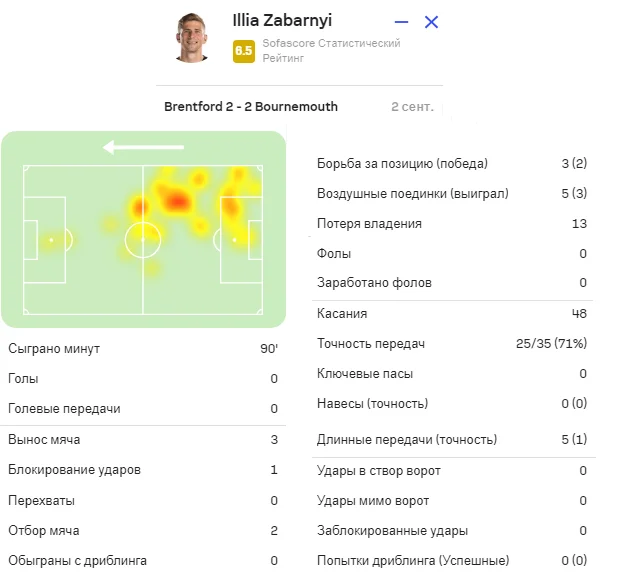
Task: Click the Точность передач stat row
Action: [452, 344]
